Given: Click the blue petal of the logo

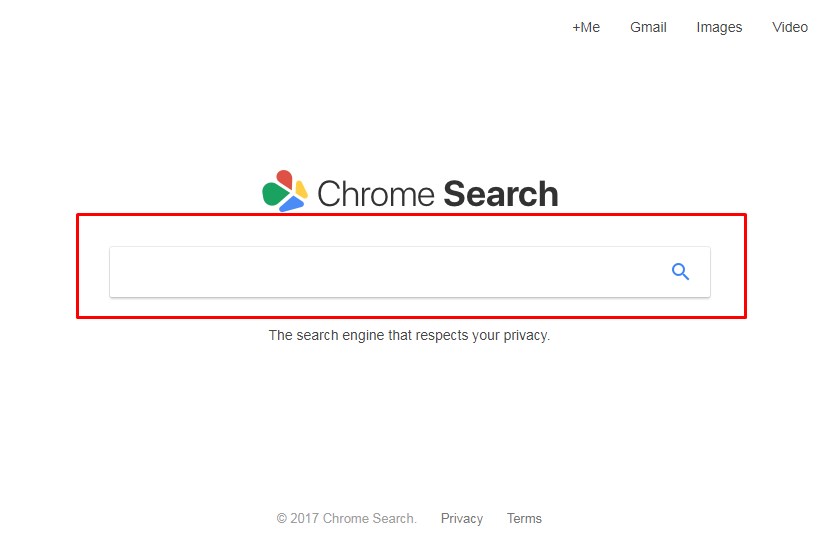Looking at the screenshot, I should [x=291, y=205].
